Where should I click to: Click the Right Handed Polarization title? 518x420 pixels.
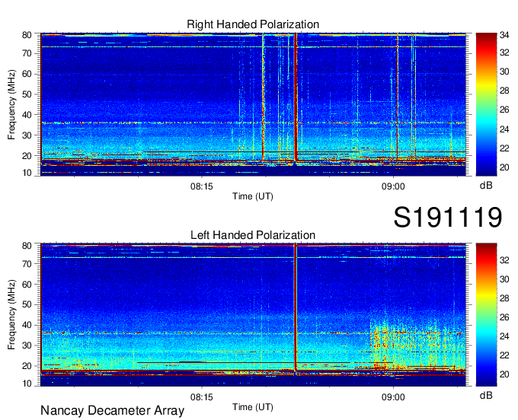pos(253,24)
